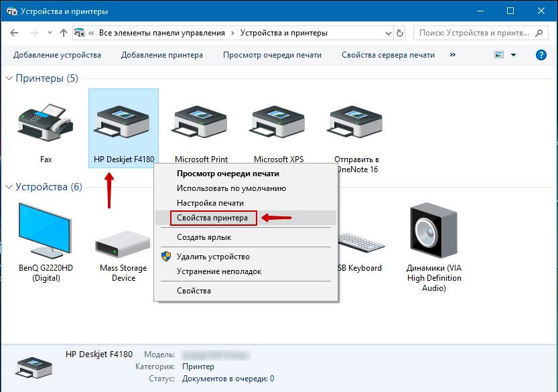This screenshot has height=392, width=558.
Task: Click Все элементы панели управления breadcrumb
Action: [x=162, y=33]
